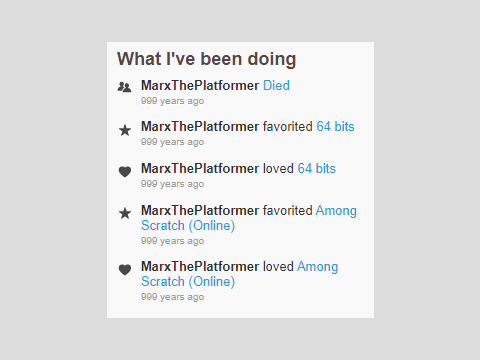
Task: Click the timestamp under loved 64 bits
Action: 172,184
